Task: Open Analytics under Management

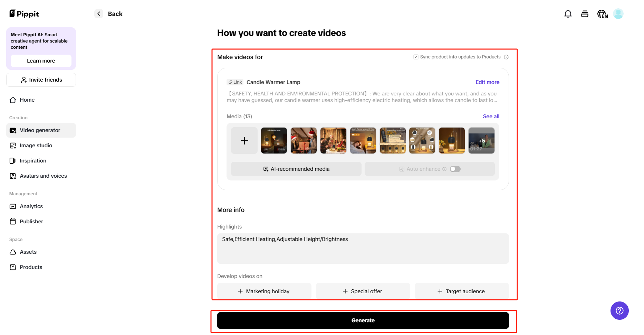Action: pos(41,206)
